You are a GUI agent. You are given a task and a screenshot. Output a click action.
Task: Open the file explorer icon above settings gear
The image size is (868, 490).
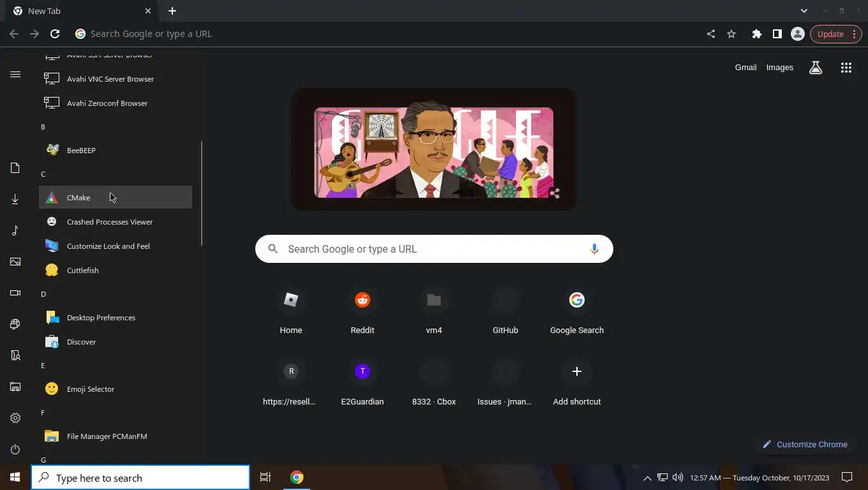click(15, 387)
